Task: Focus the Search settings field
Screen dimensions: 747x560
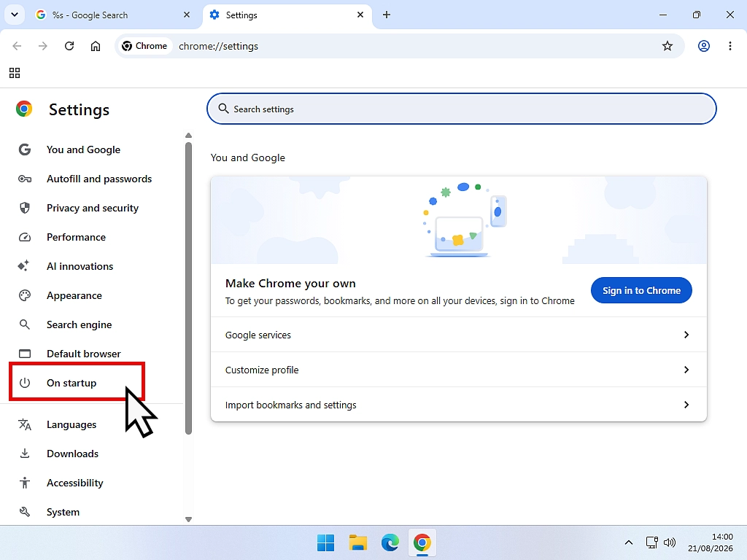Action: point(461,109)
